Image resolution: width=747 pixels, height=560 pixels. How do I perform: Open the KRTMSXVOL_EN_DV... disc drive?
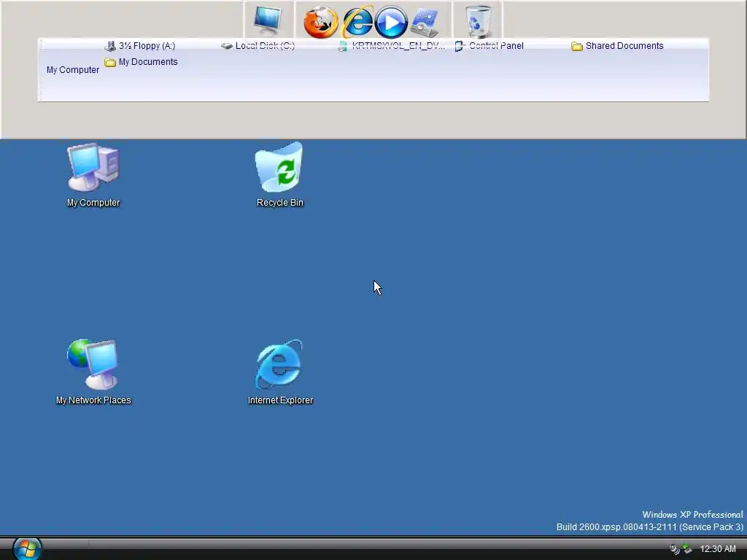tap(391, 46)
